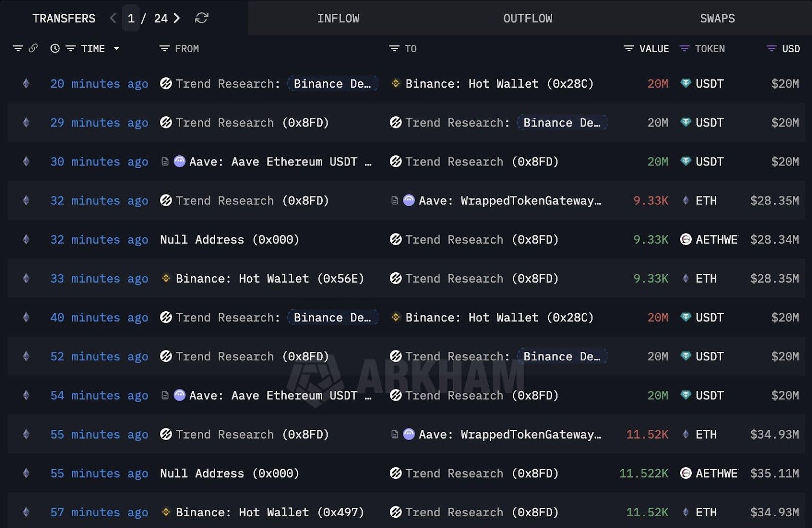Open the FROM column filter
Viewport: 812px width, 528px height.
tap(164, 48)
